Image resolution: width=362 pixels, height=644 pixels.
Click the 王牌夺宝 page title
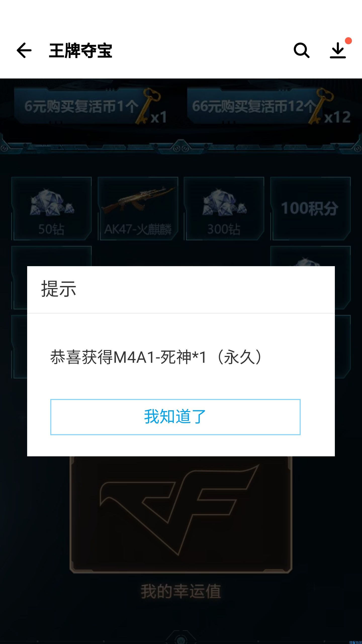(80, 51)
